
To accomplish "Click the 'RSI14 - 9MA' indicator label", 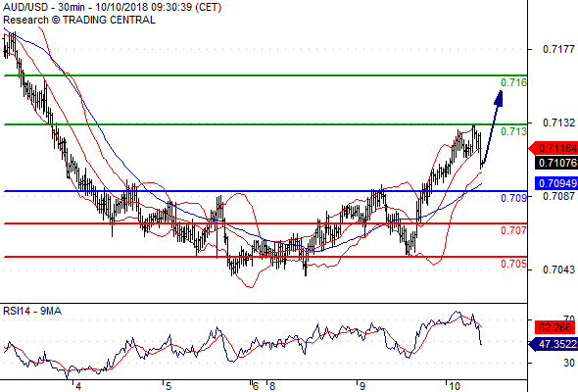I will (x=32, y=312).
